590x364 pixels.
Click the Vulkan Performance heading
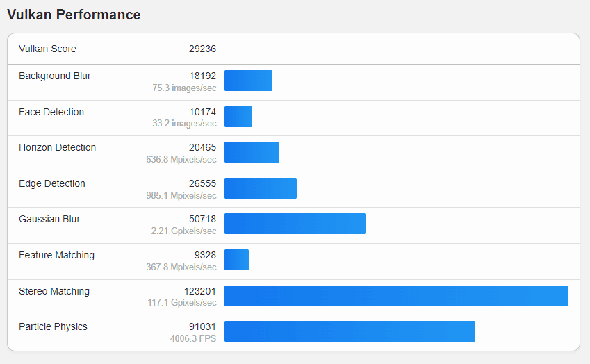(x=74, y=15)
